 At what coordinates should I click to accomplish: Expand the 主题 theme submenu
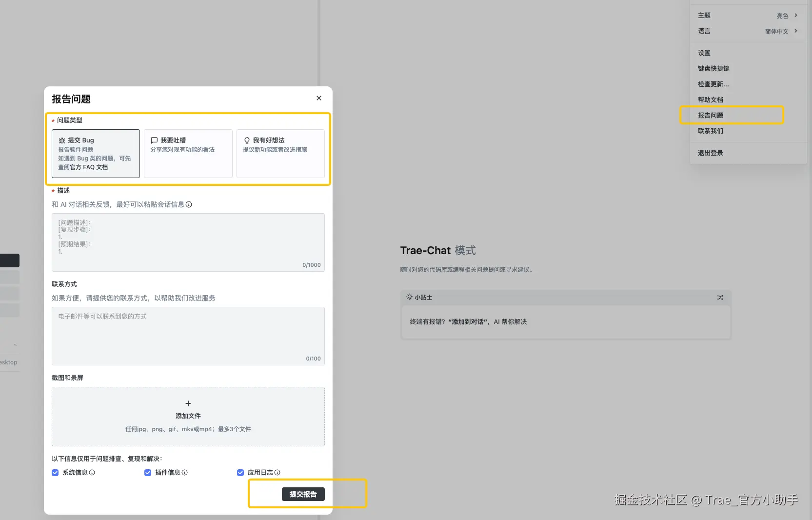[x=748, y=16]
